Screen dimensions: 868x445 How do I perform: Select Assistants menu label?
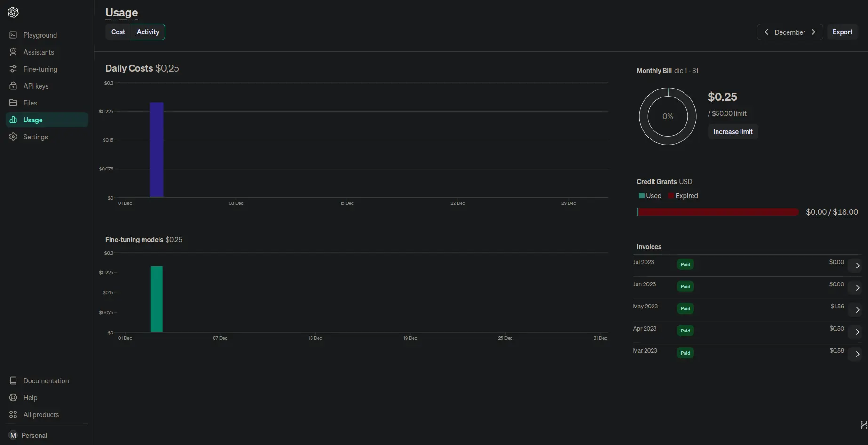click(x=39, y=52)
